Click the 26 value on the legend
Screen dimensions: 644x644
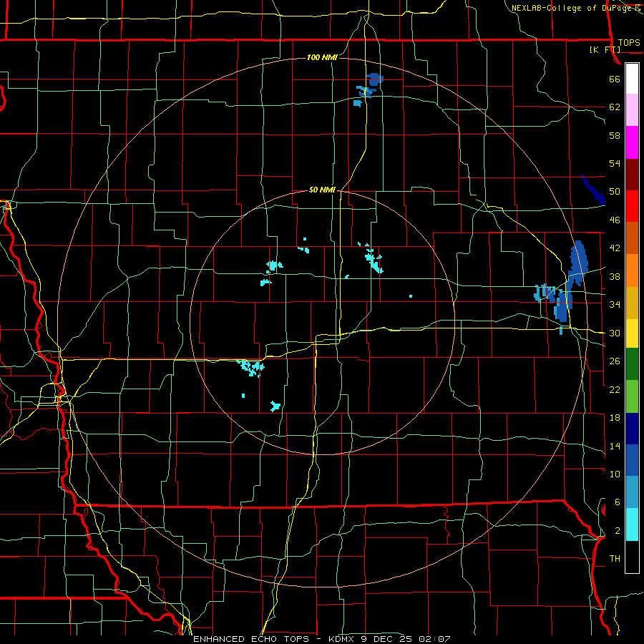615,361
